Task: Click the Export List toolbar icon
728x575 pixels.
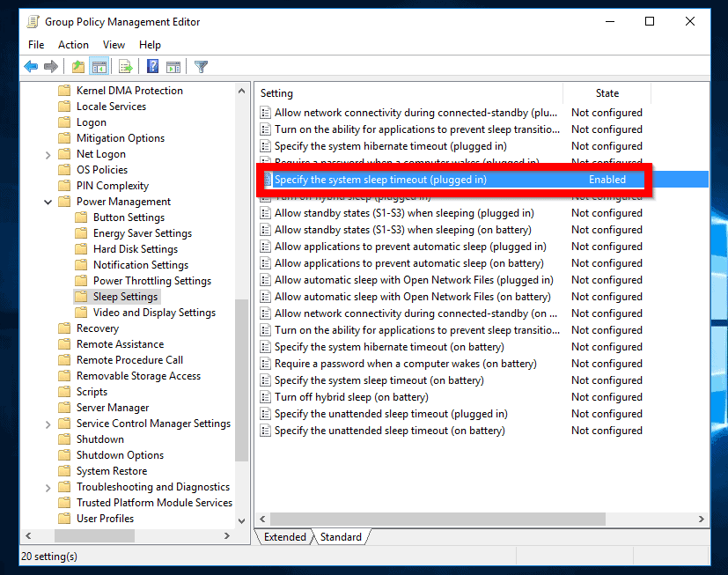Action: click(125, 67)
